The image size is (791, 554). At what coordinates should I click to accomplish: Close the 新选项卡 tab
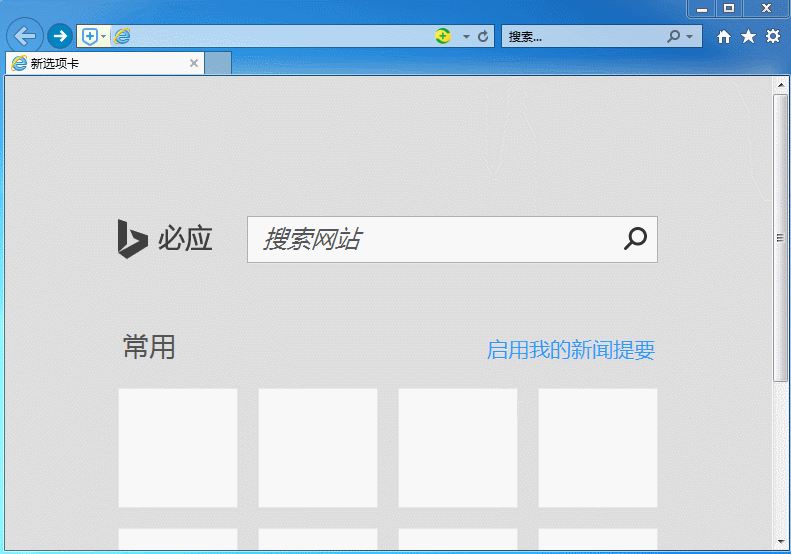tap(194, 63)
